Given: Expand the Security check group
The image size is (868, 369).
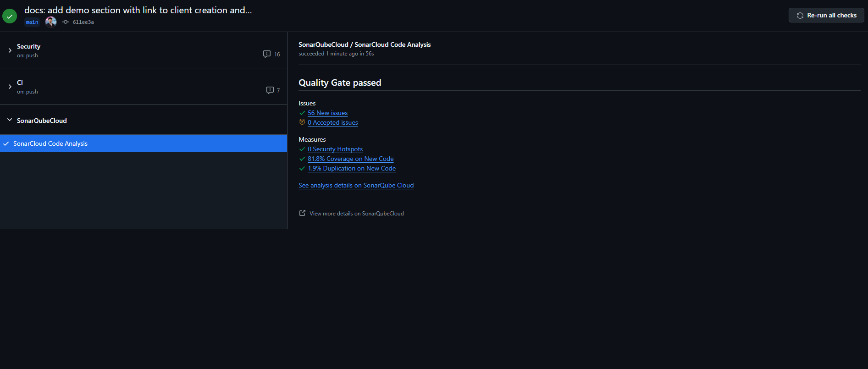Looking at the screenshot, I should [10, 50].
